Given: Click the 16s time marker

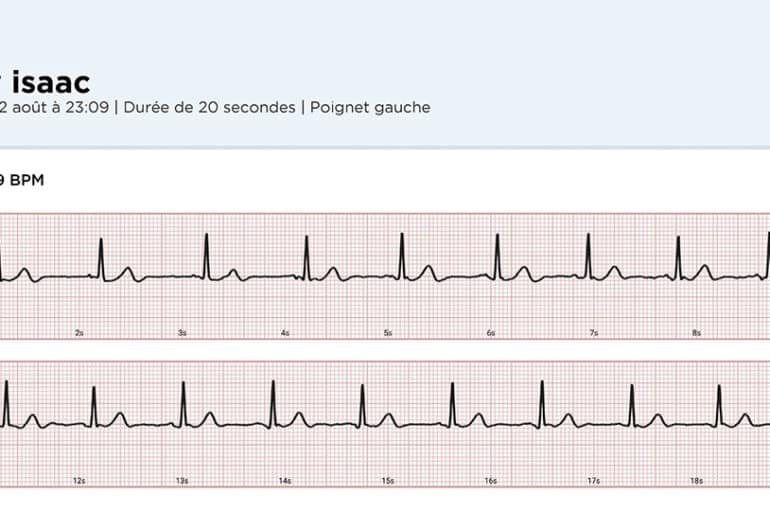Looking at the screenshot, I should click(491, 481).
